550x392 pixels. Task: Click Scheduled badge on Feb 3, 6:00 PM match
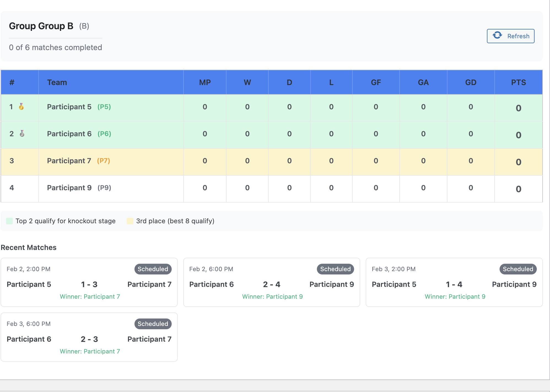(x=153, y=324)
